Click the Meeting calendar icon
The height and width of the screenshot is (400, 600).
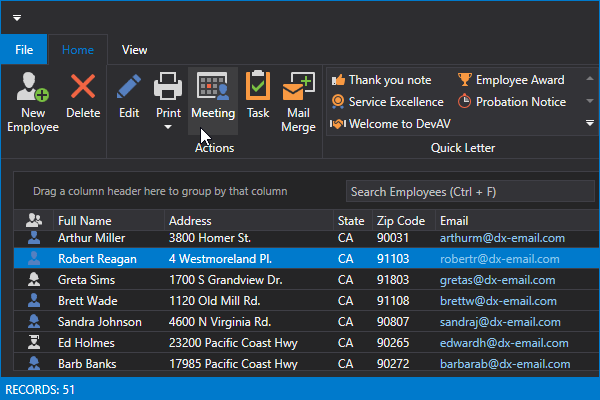tap(213, 87)
